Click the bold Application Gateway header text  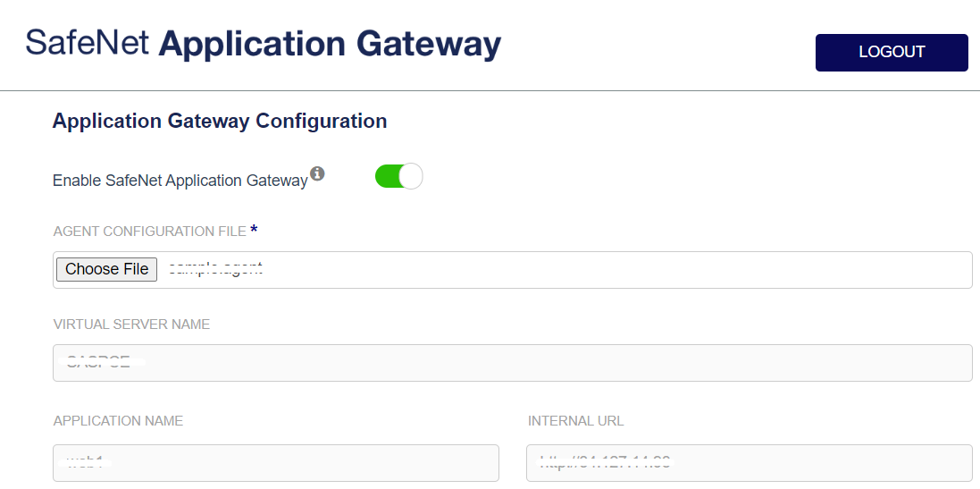coord(330,43)
